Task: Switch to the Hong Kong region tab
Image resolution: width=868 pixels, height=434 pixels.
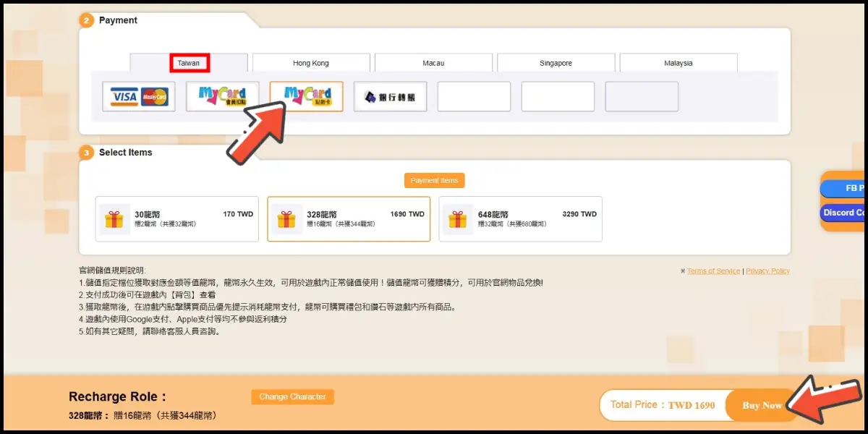Action: click(311, 63)
